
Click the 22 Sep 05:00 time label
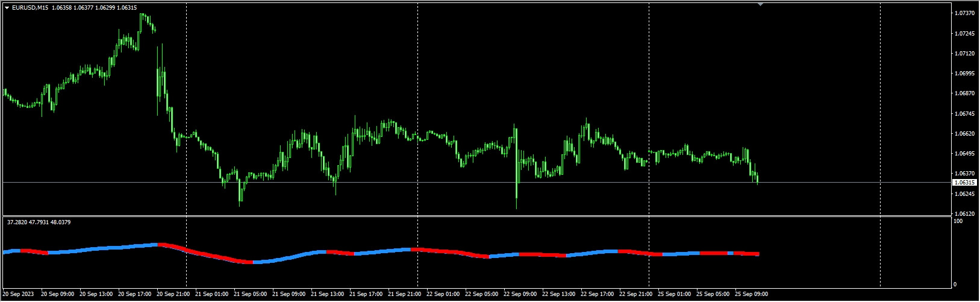click(x=482, y=294)
